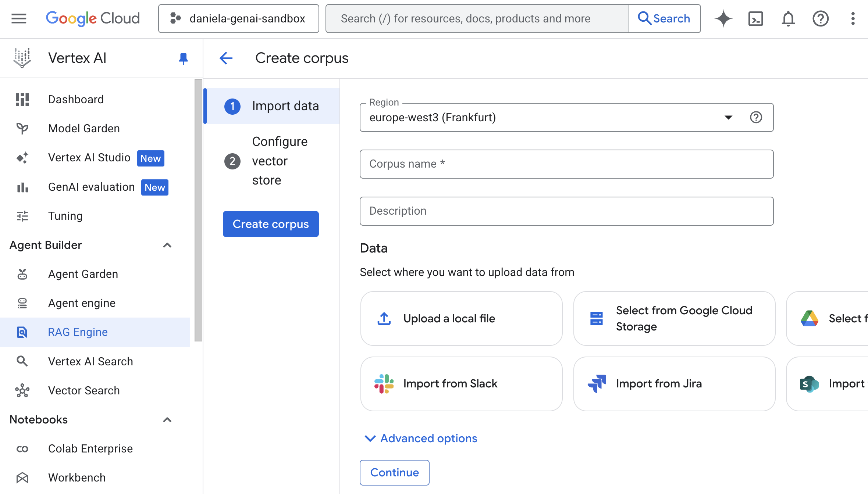Click the Create corpus button

(x=271, y=224)
